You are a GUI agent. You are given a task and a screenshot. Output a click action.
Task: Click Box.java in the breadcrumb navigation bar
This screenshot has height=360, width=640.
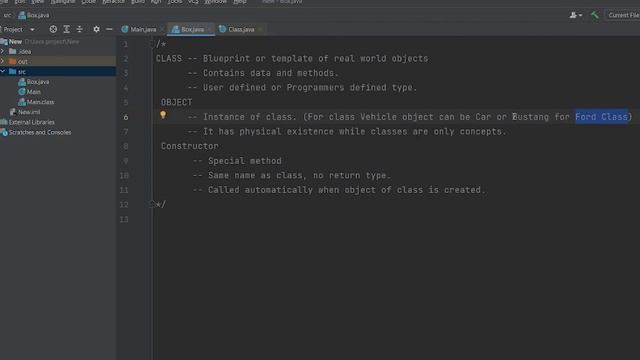click(34, 15)
